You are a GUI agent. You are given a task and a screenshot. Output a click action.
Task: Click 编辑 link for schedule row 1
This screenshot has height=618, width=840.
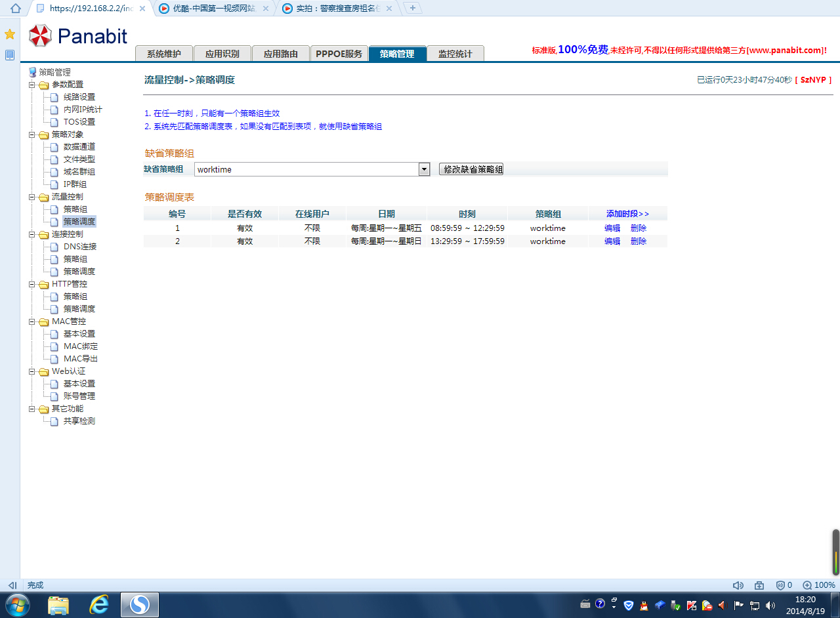click(x=612, y=228)
